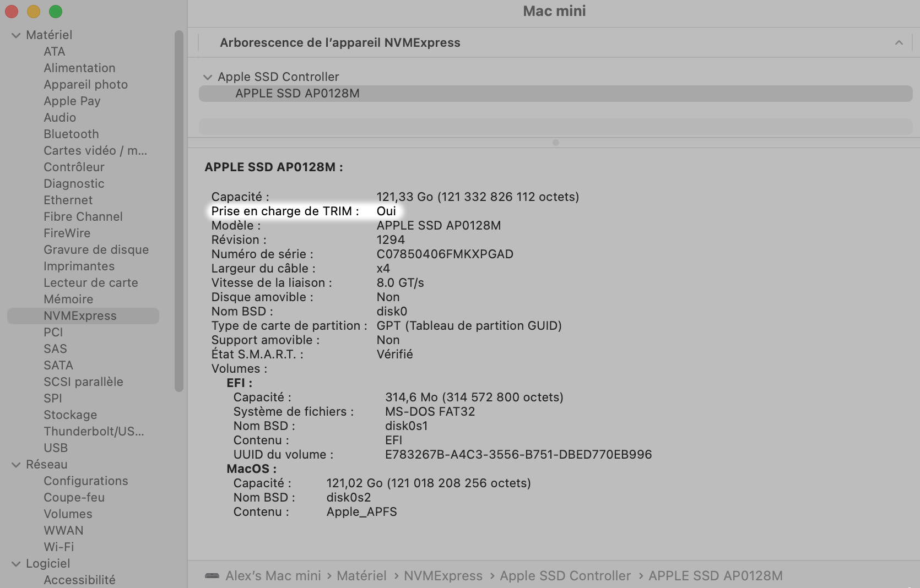Select WWAN in the sidebar
This screenshot has height=588, width=920.
coord(63,530)
